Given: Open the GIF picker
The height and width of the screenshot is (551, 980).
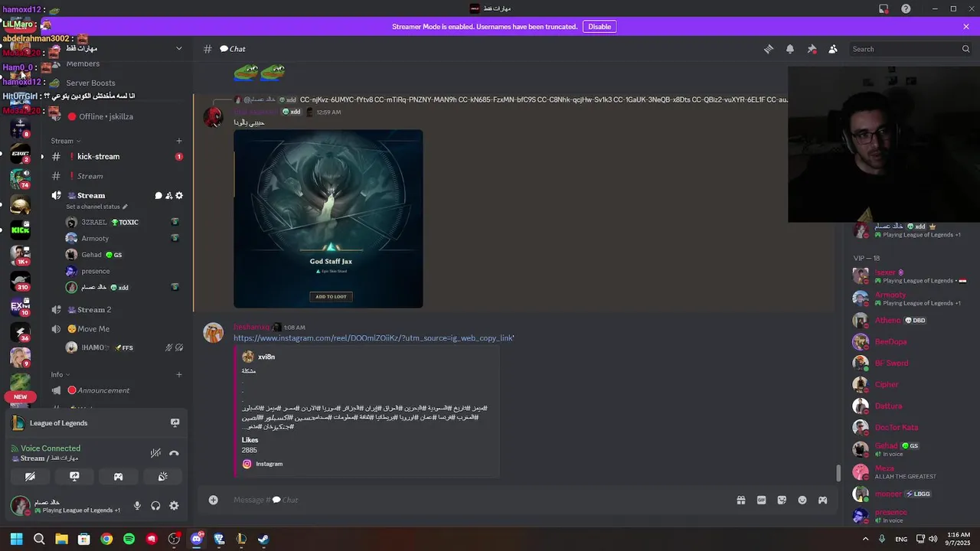Looking at the screenshot, I should (761, 500).
